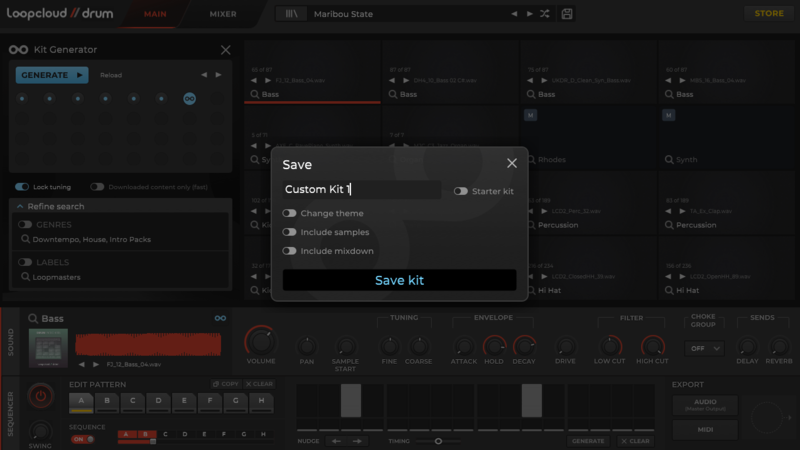Turn on Include samples

point(289,232)
